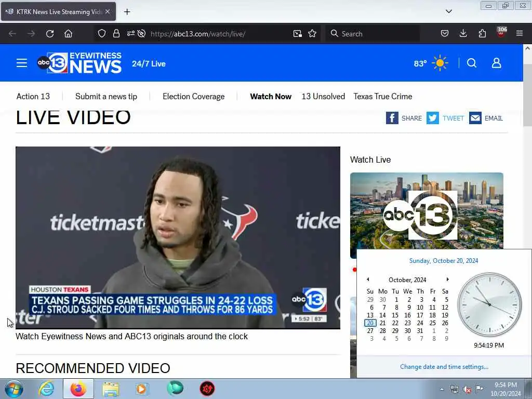Click Firefox taskbar button

(x=78, y=389)
